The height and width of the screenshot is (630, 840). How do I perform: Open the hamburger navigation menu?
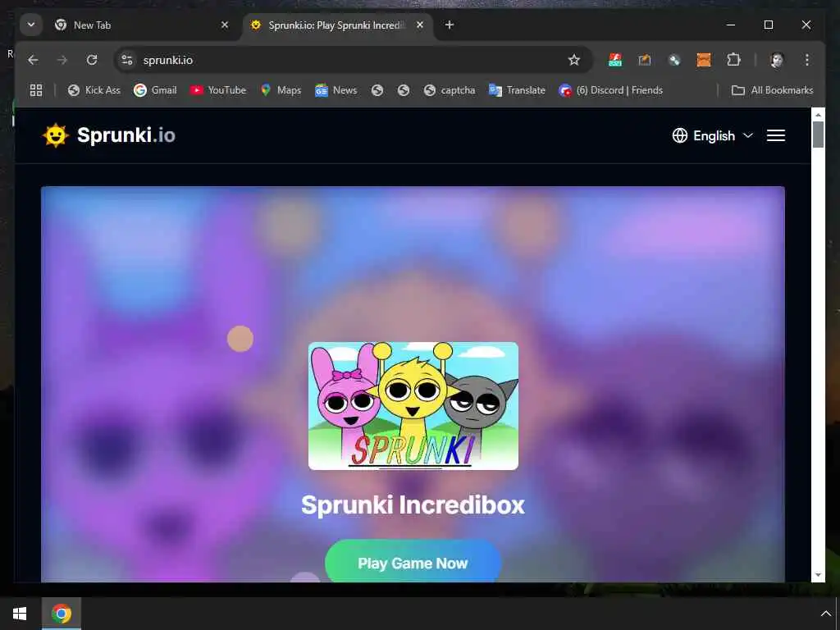coord(776,135)
